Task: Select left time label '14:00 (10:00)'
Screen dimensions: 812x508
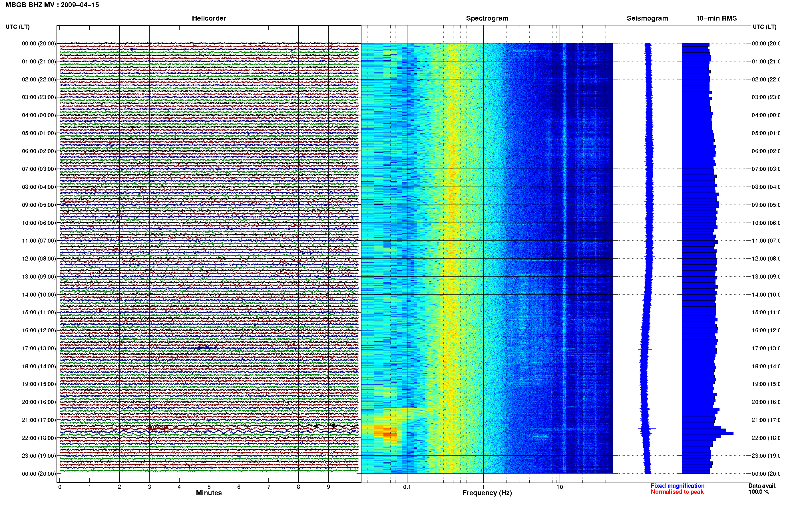Action: pyautogui.click(x=39, y=295)
